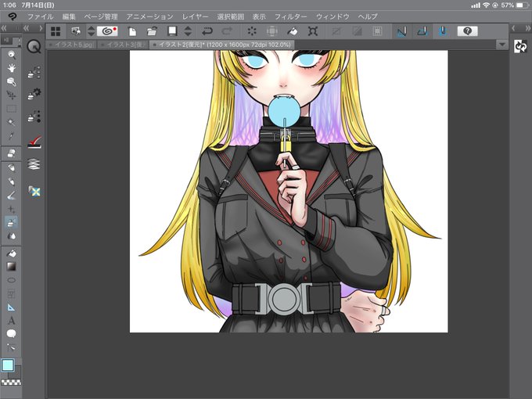Click the clear outside selection icon

point(272,31)
